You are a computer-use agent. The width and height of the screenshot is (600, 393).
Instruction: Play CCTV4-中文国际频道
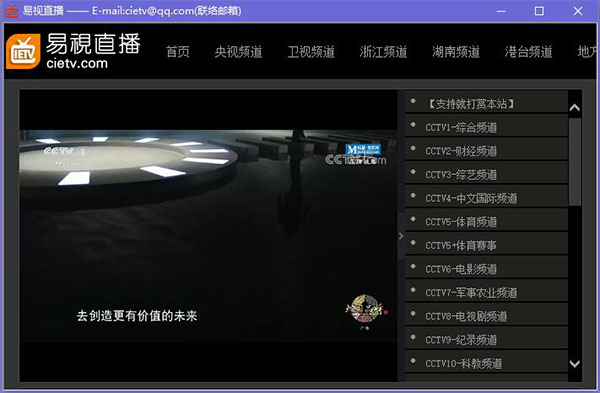click(486, 197)
